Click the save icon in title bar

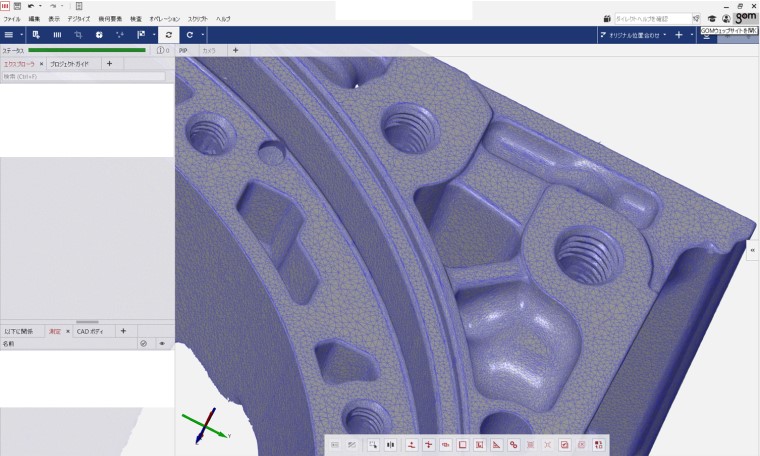pos(17,6)
